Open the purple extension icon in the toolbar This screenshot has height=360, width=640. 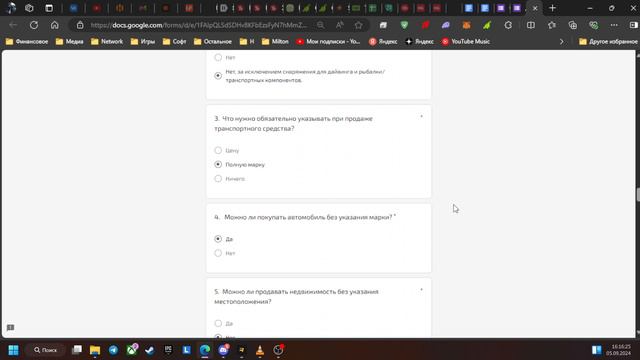[446, 25]
